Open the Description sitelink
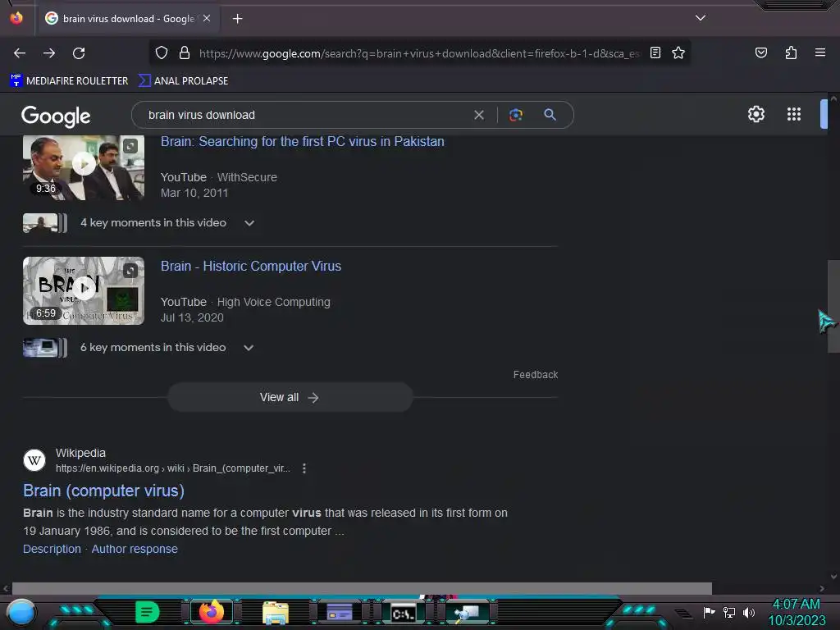This screenshot has height=630, width=840. pos(52,549)
